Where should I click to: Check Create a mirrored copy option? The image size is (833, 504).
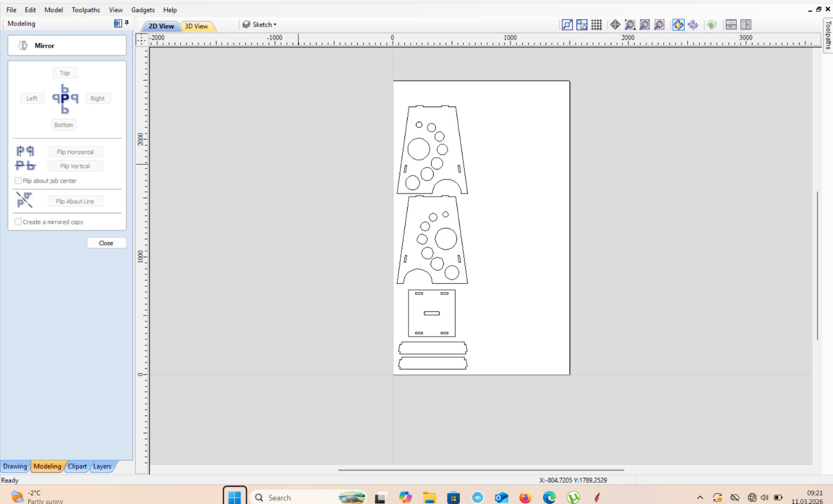pyautogui.click(x=18, y=222)
